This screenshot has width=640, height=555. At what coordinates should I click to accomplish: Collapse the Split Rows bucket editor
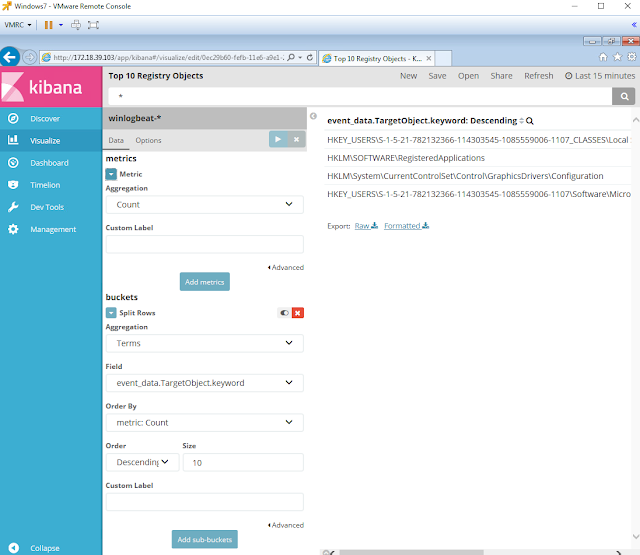[x=111, y=313]
